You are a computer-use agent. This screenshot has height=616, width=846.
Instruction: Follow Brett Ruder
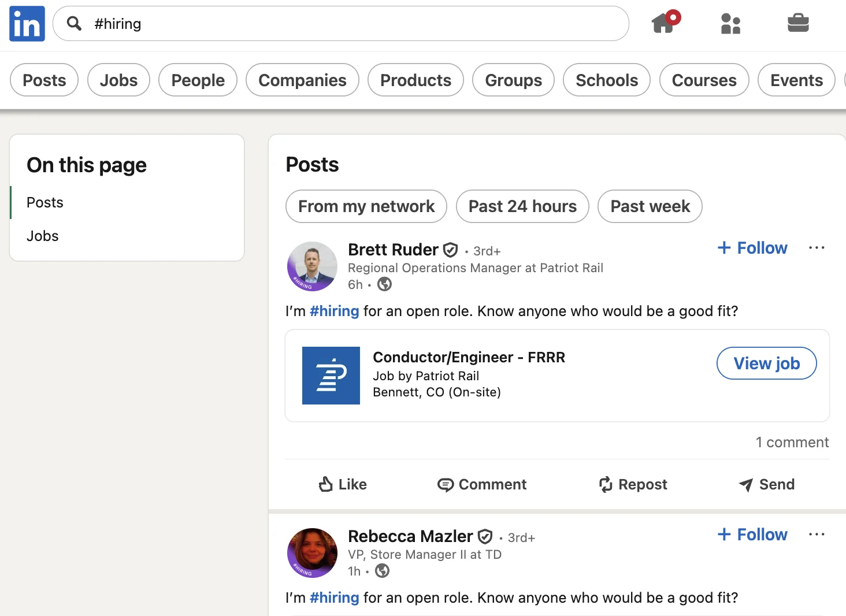pyautogui.click(x=752, y=247)
